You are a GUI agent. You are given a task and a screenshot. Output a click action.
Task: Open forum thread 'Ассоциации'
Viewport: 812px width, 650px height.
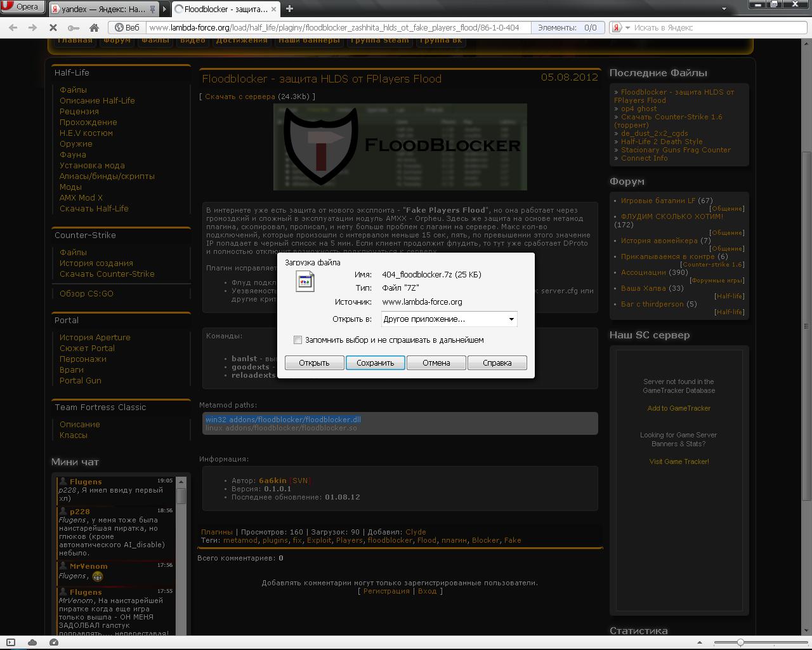[643, 272]
